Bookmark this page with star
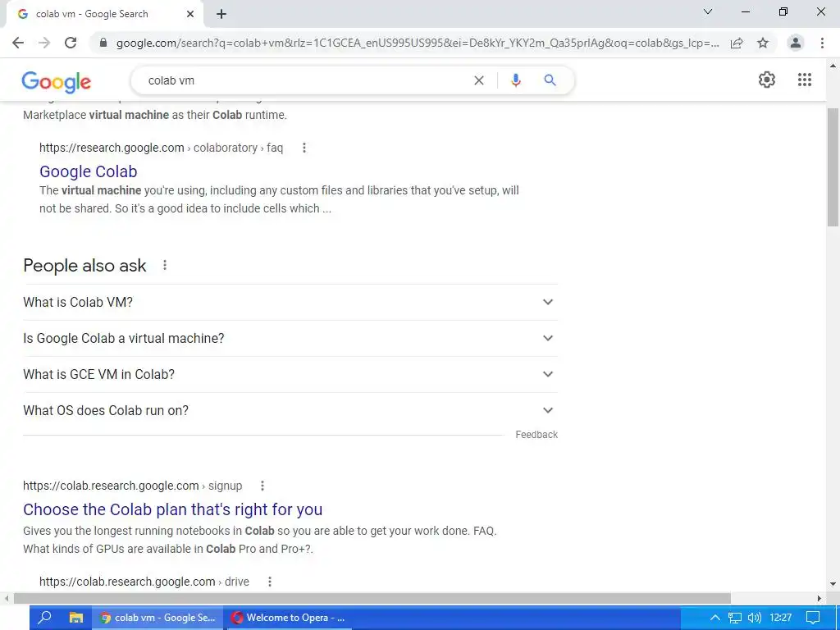This screenshot has height=630, width=840. tap(763, 43)
